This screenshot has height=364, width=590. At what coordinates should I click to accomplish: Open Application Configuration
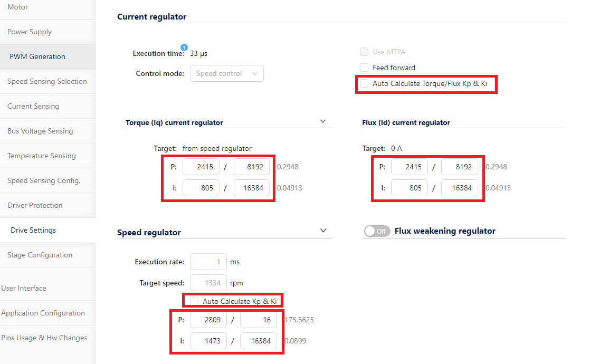pos(43,313)
